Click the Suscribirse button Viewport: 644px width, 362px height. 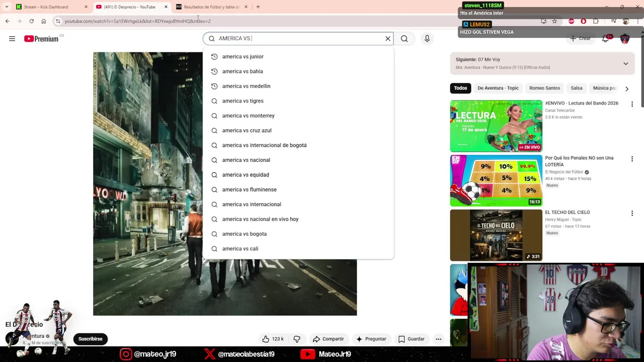(x=90, y=339)
